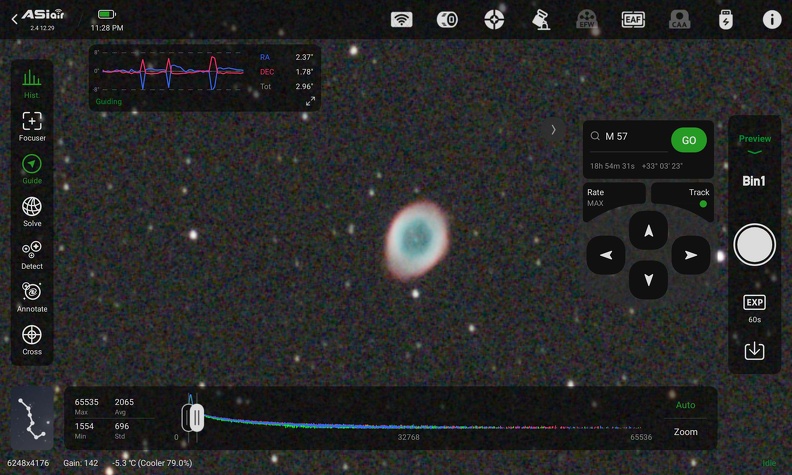Click the DEC error value 1.78"
Image resolution: width=792 pixels, height=475 pixels.
[304, 72]
